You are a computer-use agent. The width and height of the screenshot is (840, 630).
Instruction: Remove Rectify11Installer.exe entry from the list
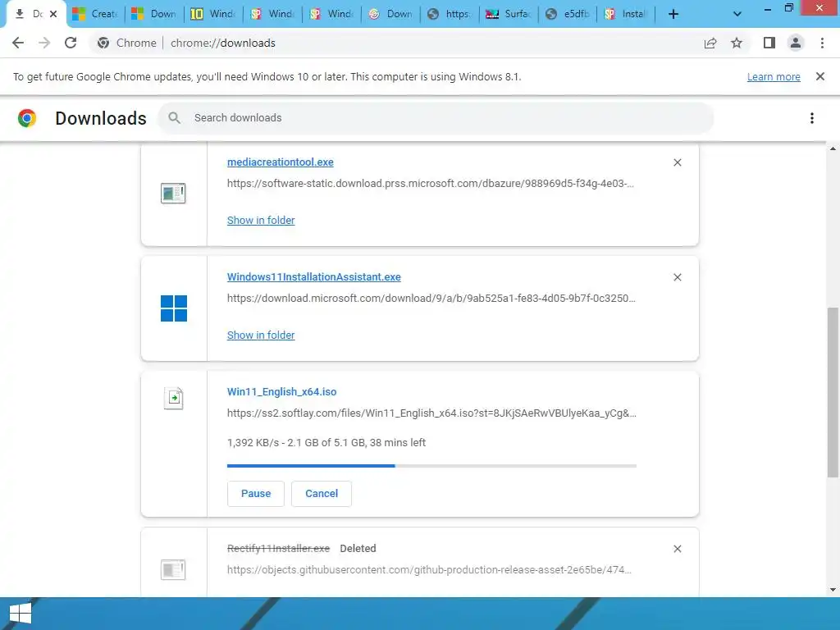coord(677,549)
